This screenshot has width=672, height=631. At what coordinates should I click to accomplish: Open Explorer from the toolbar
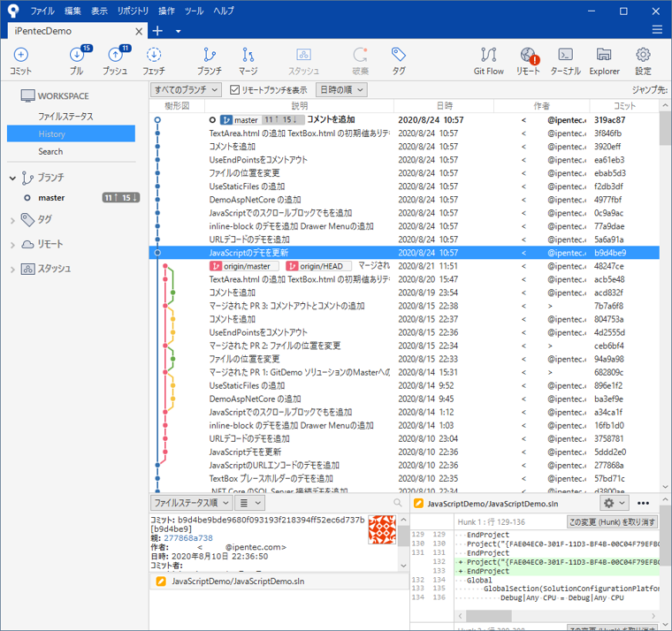pyautogui.click(x=604, y=61)
